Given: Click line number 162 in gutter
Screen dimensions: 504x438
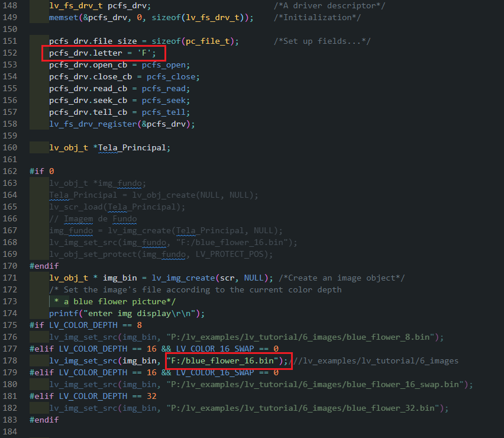Looking at the screenshot, I should click(10, 171).
